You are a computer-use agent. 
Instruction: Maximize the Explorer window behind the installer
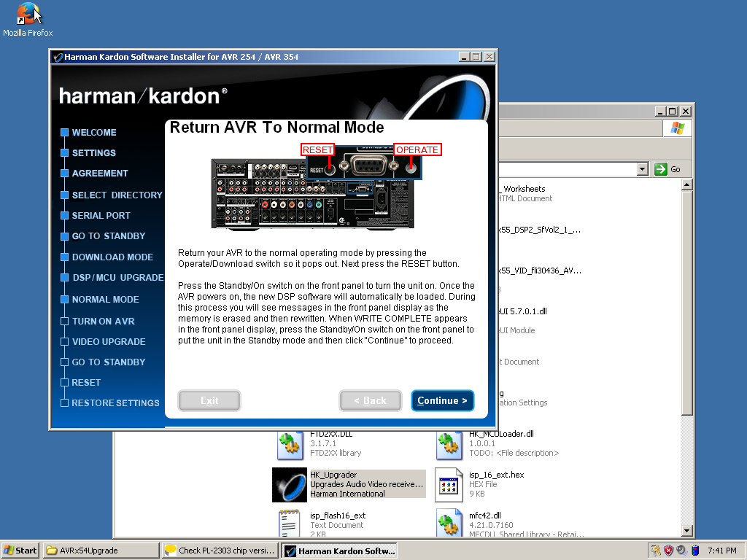coord(672,112)
